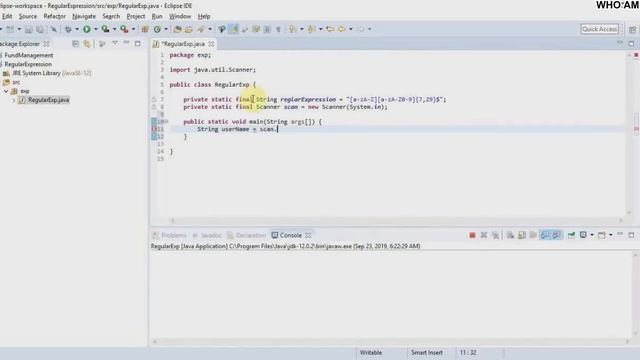This screenshot has height=360, width=640.
Task: Go to Previous Annotation arrow icon
Action: pyautogui.click(x=311, y=29)
